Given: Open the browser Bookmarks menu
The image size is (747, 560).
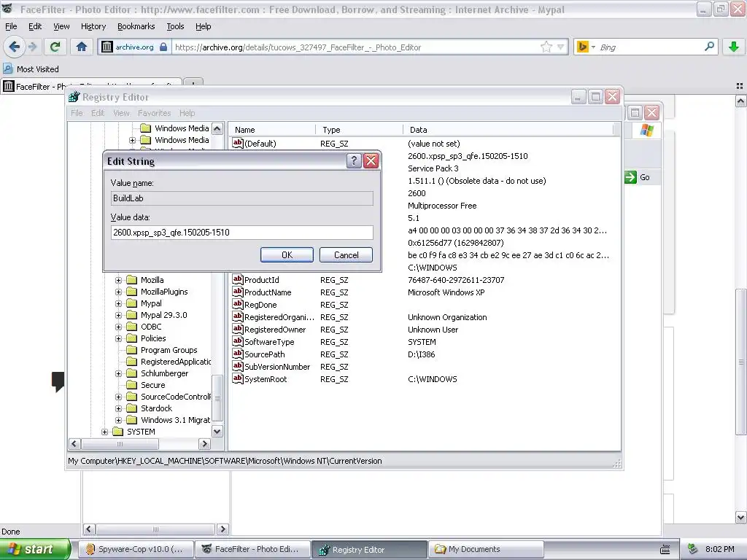Looking at the screenshot, I should (x=136, y=26).
